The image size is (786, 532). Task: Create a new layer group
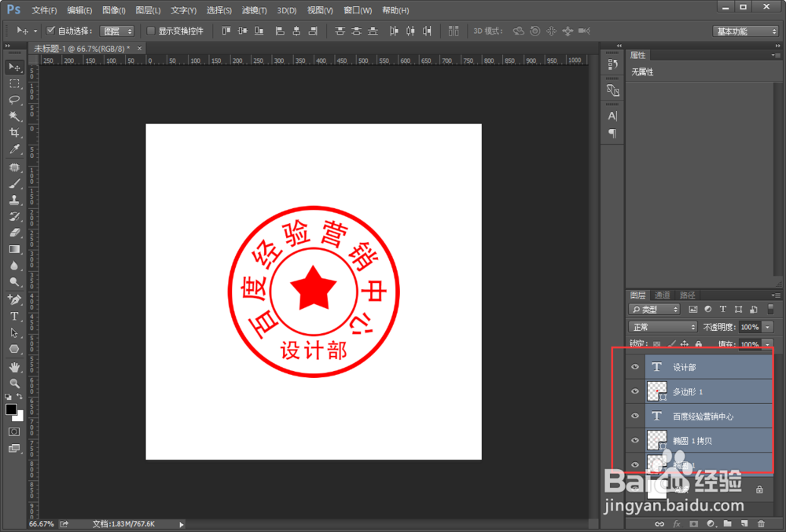(727, 524)
